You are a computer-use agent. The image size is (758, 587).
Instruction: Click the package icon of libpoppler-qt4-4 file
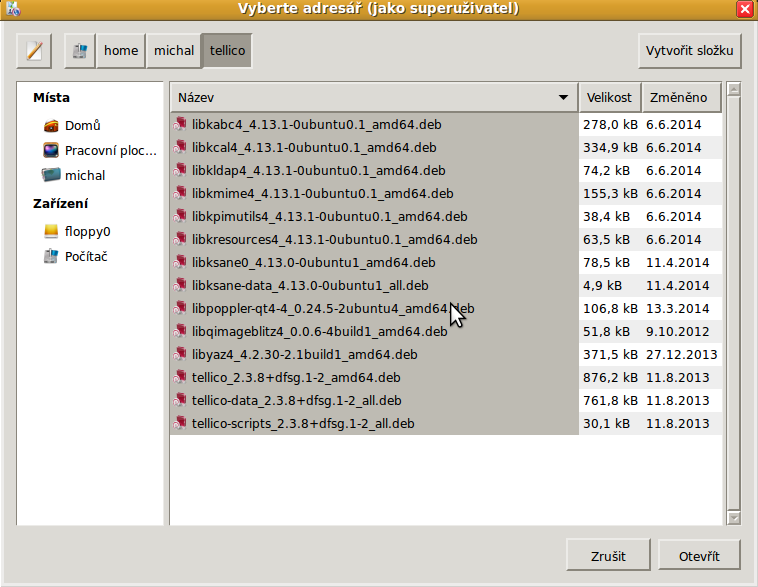pos(180,308)
